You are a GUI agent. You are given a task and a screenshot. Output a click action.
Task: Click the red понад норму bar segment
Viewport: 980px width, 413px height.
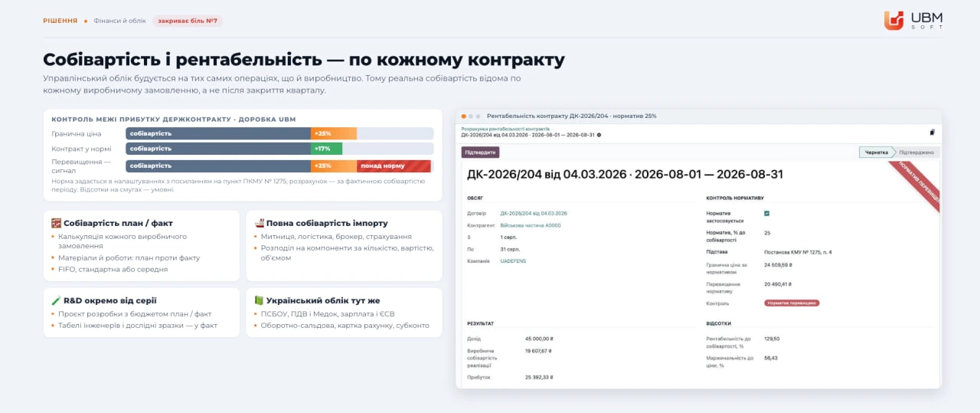coord(394,166)
